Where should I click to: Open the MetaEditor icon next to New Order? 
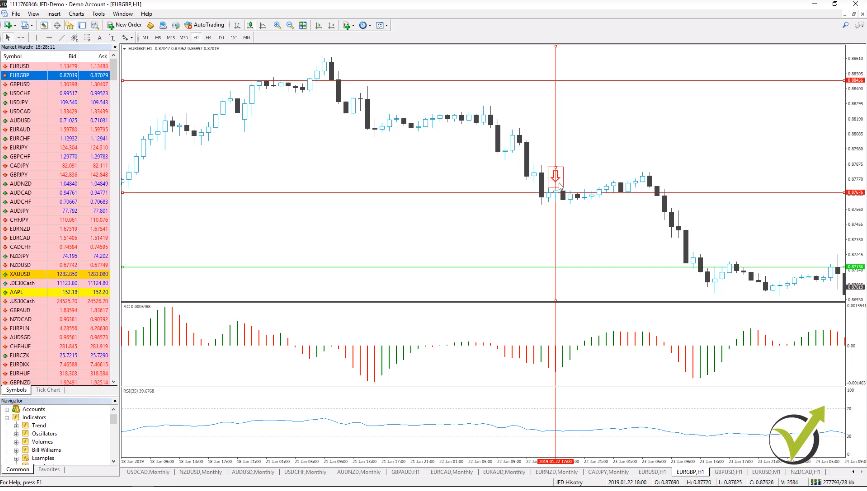pyautogui.click(x=150, y=25)
